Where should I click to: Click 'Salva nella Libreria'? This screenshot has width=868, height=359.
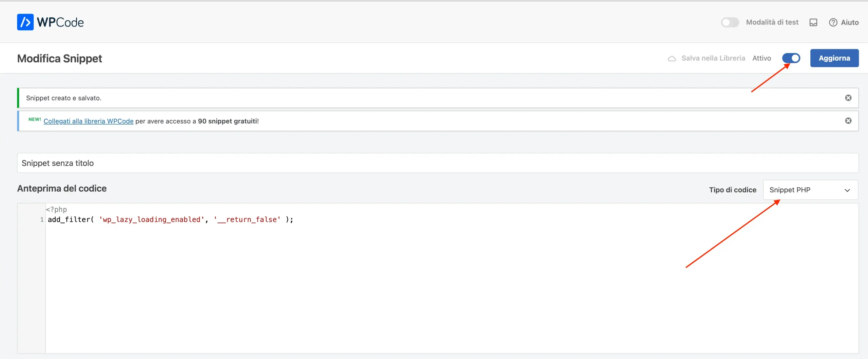713,58
